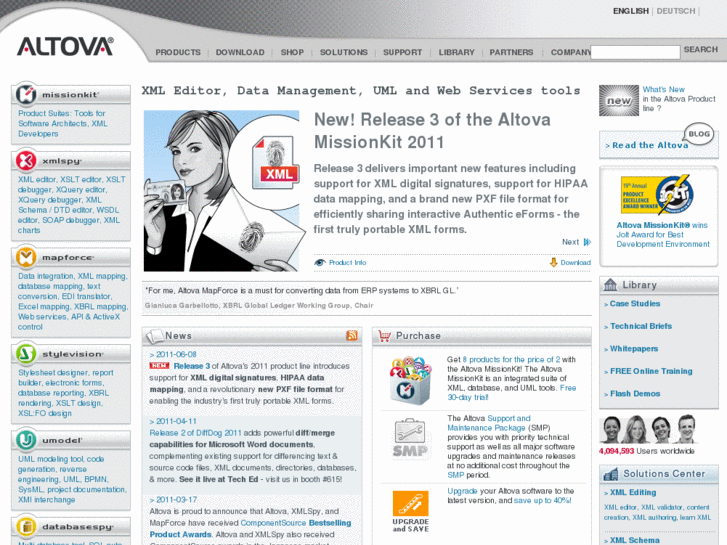
Task: Open the Solutions menu
Action: (x=344, y=52)
